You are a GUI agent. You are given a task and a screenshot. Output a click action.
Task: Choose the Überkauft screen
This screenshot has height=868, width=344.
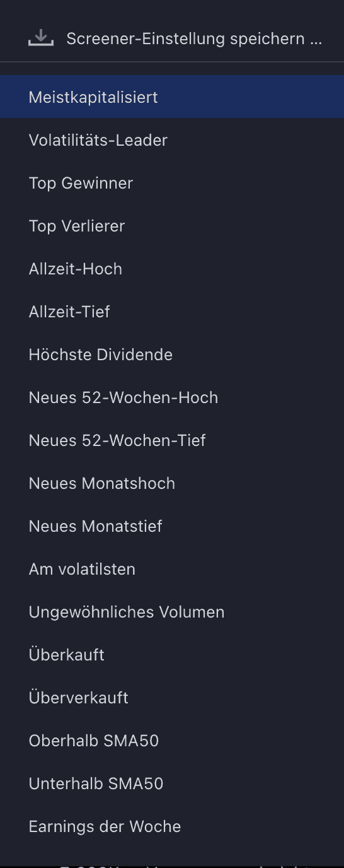click(172, 655)
